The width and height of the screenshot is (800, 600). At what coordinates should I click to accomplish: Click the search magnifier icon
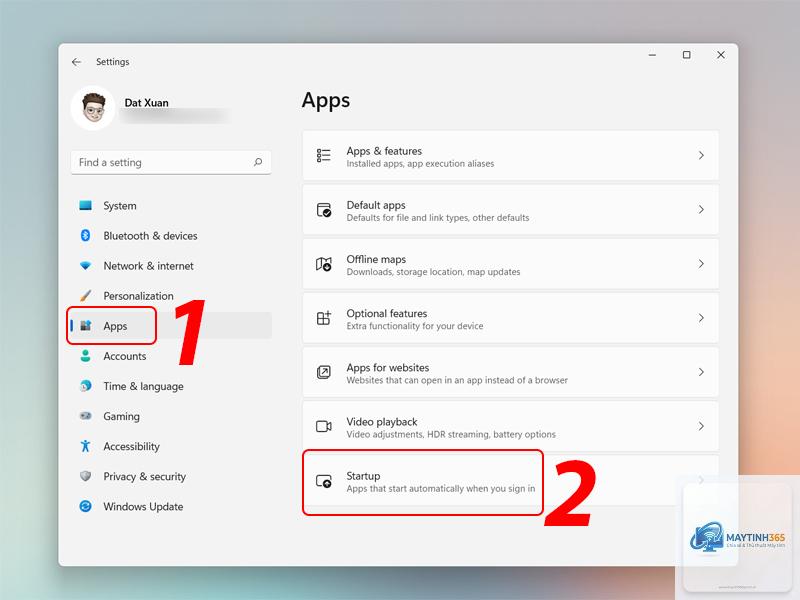(x=258, y=162)
